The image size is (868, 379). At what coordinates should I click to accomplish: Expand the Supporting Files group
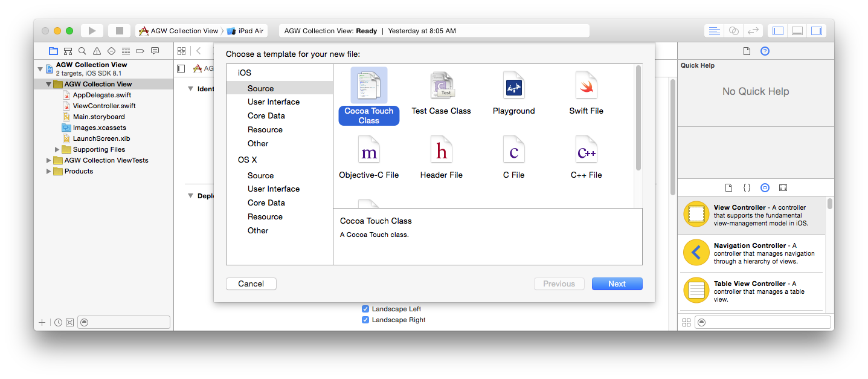(57, 149)
